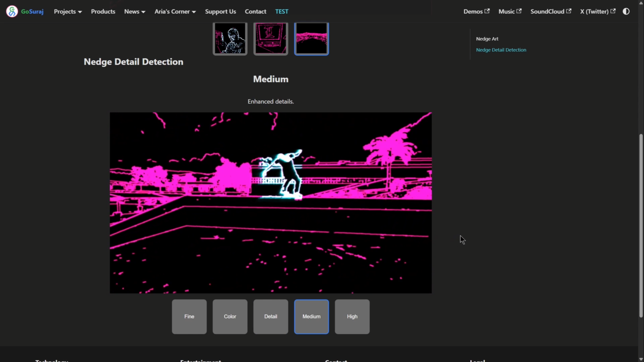Image resolution: width=644 pixels, height=362 pixels.
Task: Expand the Projects dropdown menu
Action: pyautogui.click(x=68, y=12)
